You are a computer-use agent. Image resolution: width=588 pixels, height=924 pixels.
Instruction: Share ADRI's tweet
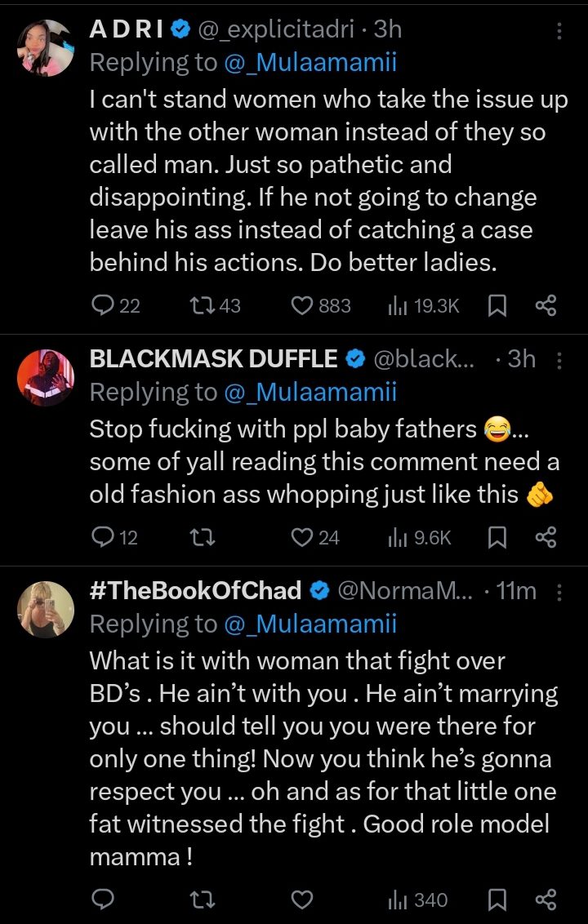(x=545, y=306)
